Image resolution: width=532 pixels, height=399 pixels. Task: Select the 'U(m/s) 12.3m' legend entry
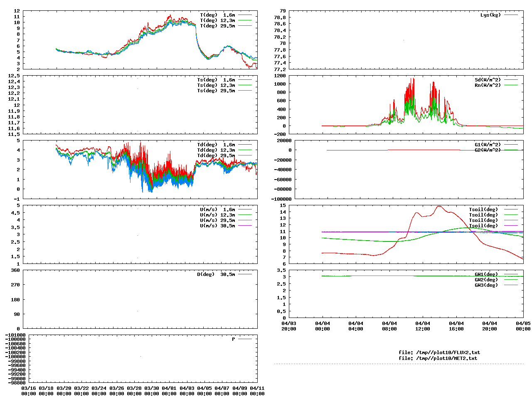217,215
